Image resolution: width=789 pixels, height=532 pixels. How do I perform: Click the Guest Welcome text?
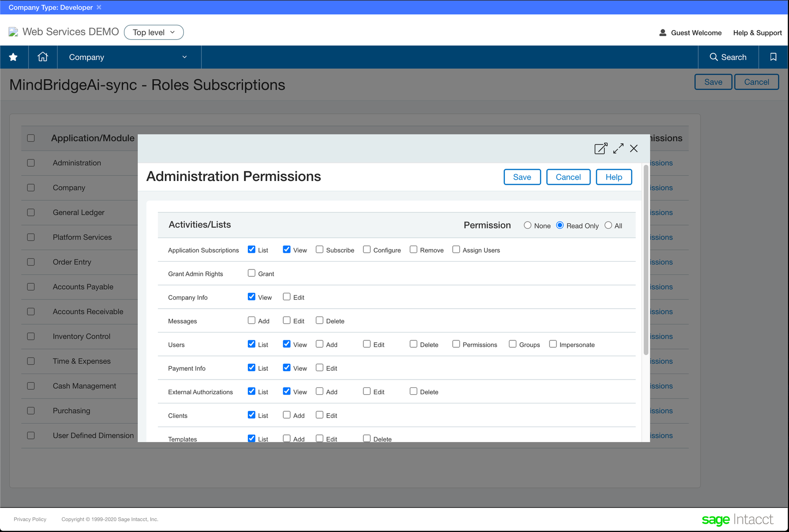click(x=696, y=33)
